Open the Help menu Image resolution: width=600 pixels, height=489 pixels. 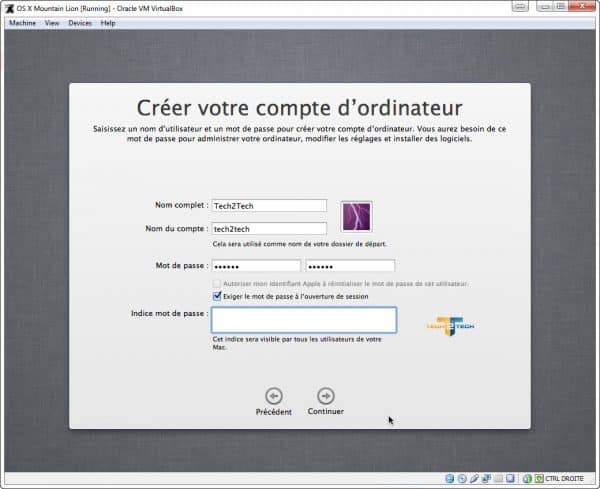(x=108, y=22)
